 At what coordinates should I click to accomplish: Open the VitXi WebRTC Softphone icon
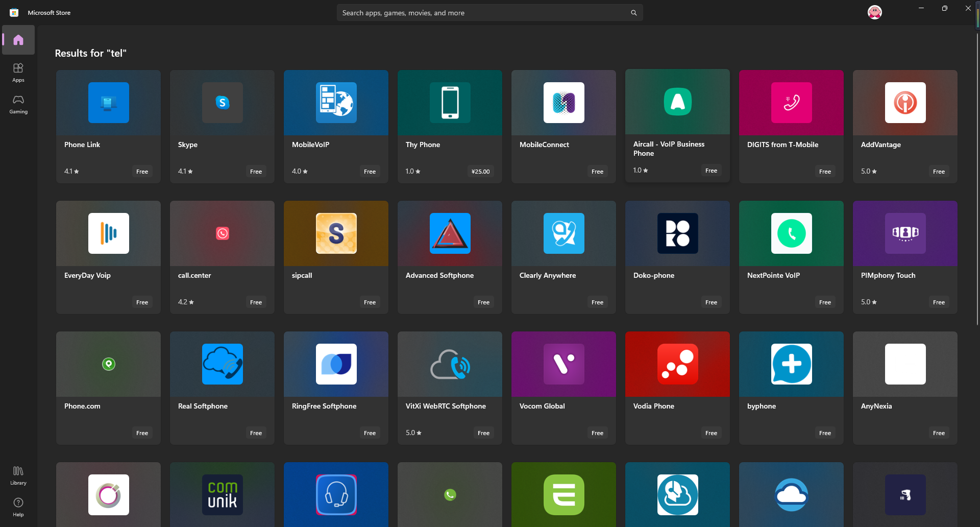point(450,364)
